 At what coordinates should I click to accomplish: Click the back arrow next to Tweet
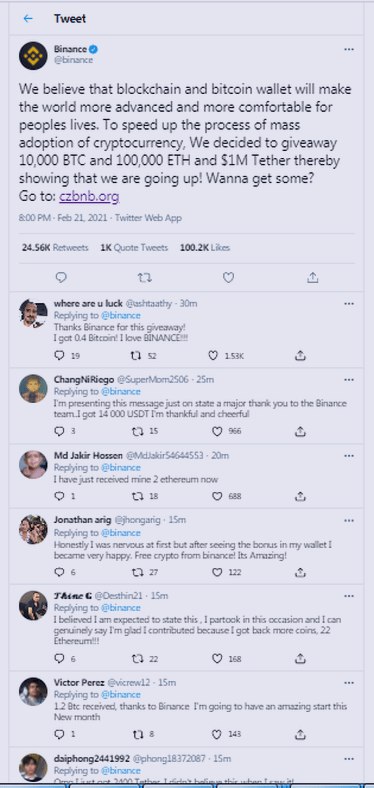pyautogui.click(x=28, y=19)
